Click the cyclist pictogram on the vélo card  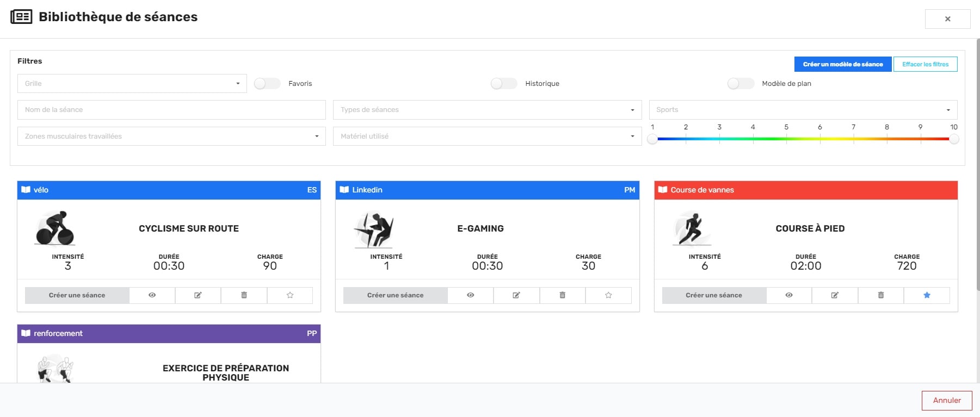tap(54, 228)
